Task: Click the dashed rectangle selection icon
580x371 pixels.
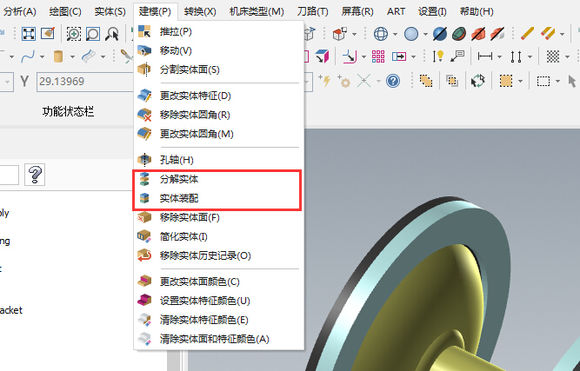Action: [543, 81]
